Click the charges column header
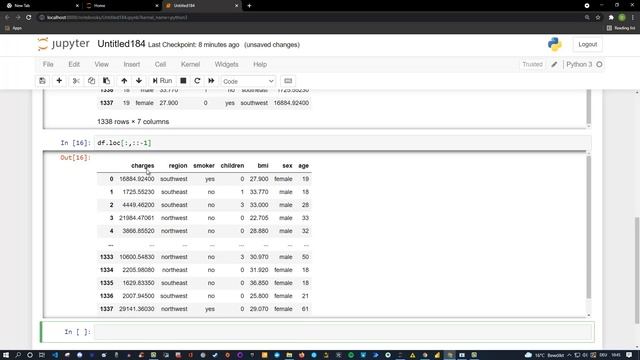 pyautogui.click(x=142, y=166)
